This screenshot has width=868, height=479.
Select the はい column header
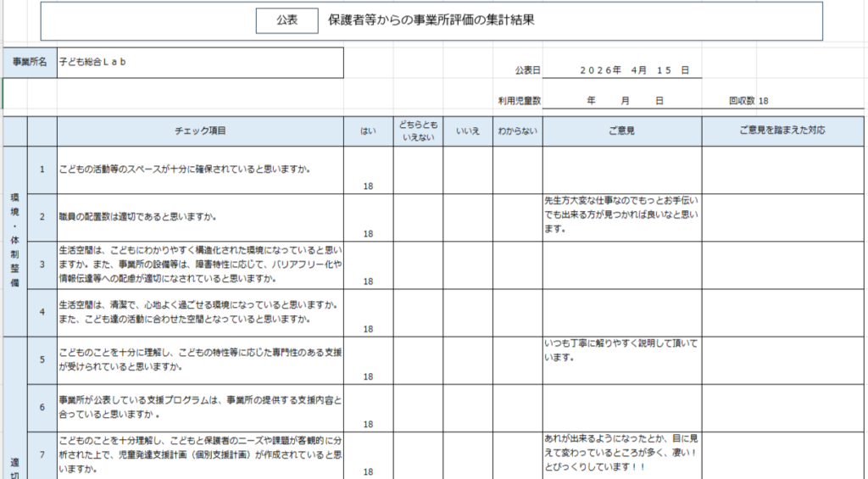pos(369,131)
